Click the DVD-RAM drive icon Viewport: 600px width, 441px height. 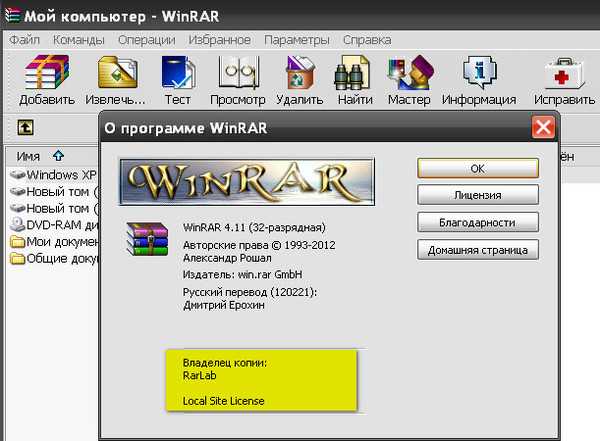point(18,225)
